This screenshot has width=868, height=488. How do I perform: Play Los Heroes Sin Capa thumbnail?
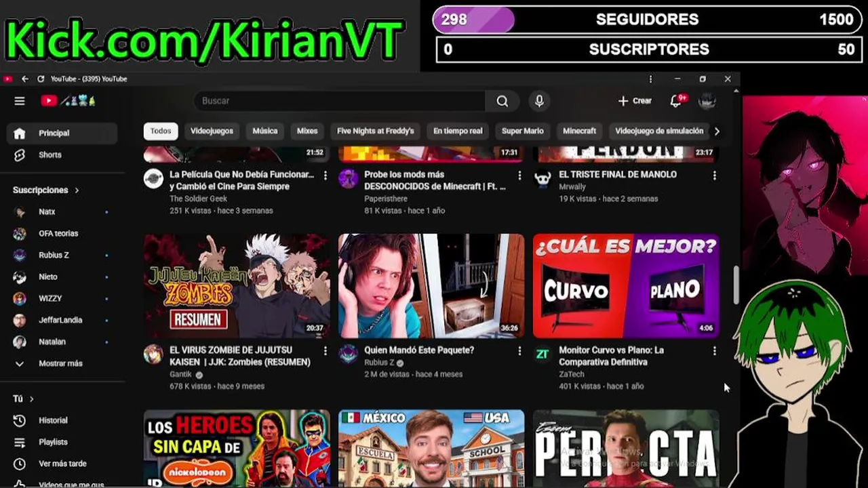(x=237, y=448)
